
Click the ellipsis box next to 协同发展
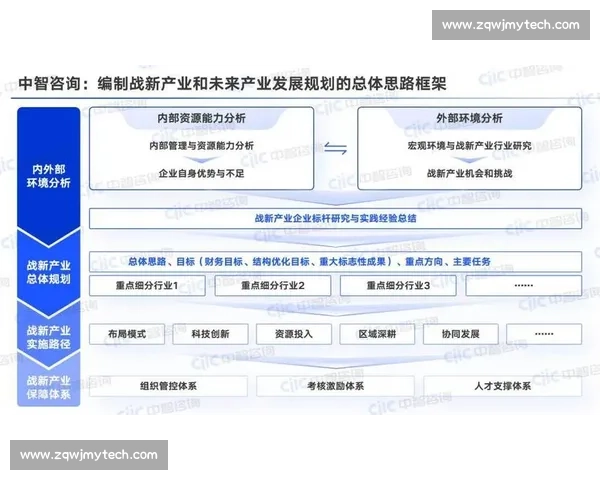(x=544, y=334)
